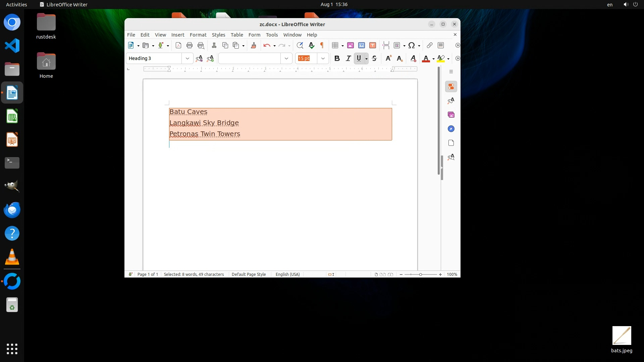Click Insert Image toolbar icon
The height and width of the screenshot is (362, 644).
coord(351,45)
